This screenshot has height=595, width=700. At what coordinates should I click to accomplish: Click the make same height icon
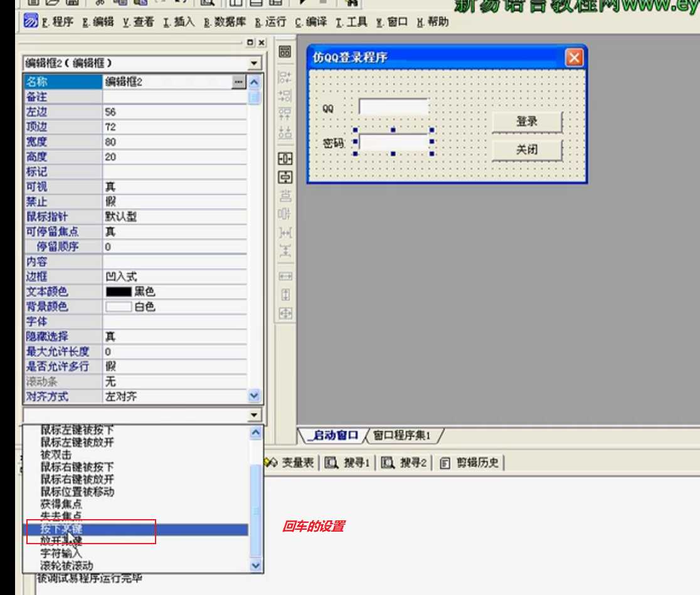pyautogui.click(x=285, y=295)
